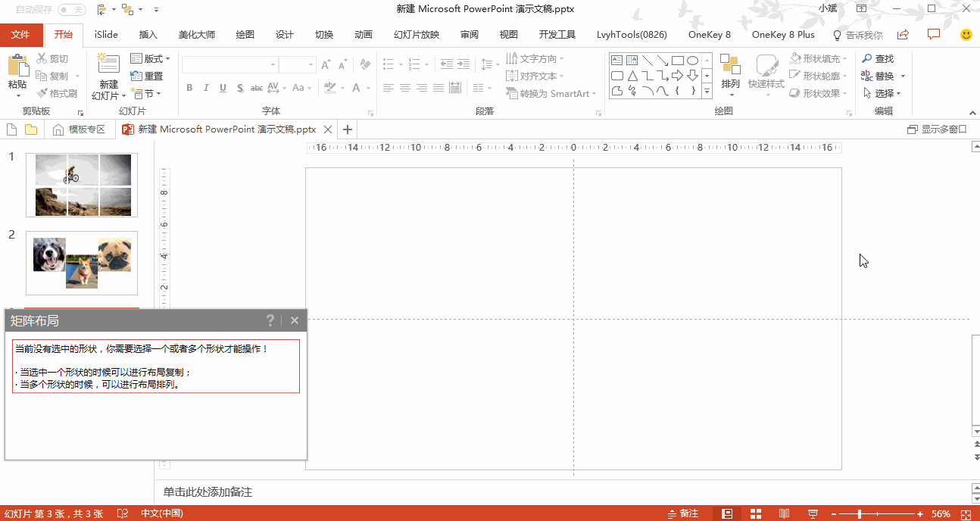
Task: Select the triangle shape in shapes gallery
Action: pyautogui.click(x=632, y=76)
